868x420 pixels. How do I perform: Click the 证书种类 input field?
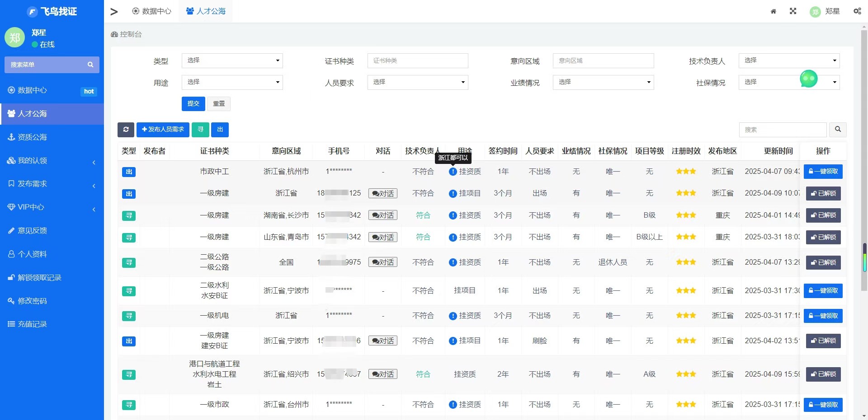click(x=418, y=61)
